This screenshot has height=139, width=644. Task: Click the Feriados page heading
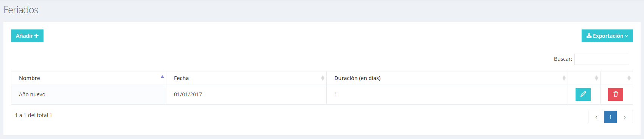tap(21, 10)
